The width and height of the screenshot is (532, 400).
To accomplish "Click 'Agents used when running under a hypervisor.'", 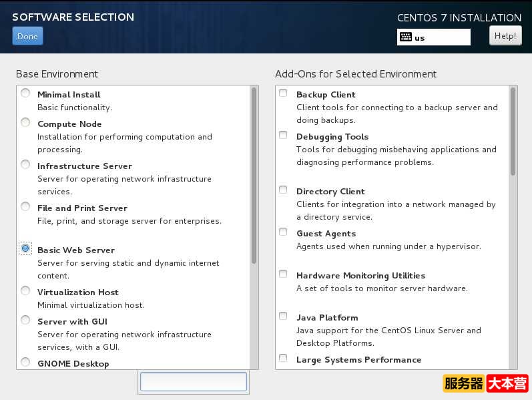I will [389, 246].
